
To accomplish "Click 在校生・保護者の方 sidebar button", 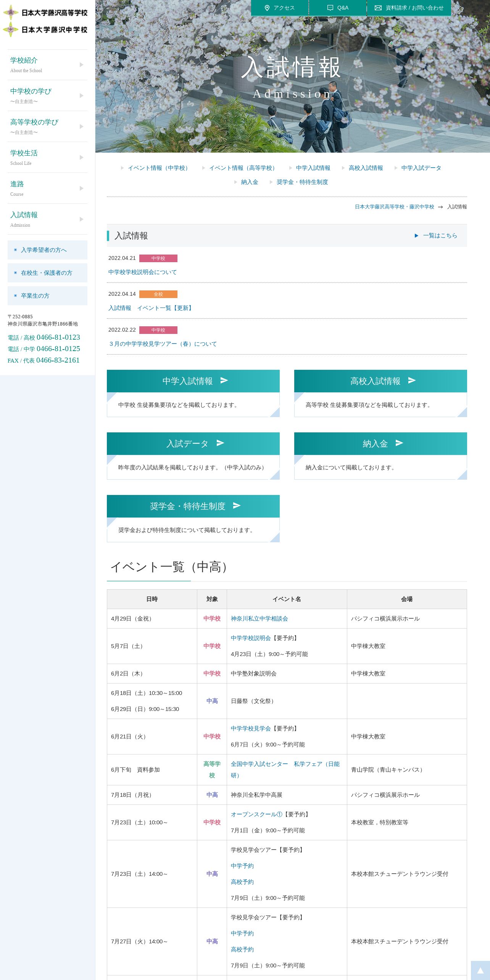I will (x=47, y=273).
